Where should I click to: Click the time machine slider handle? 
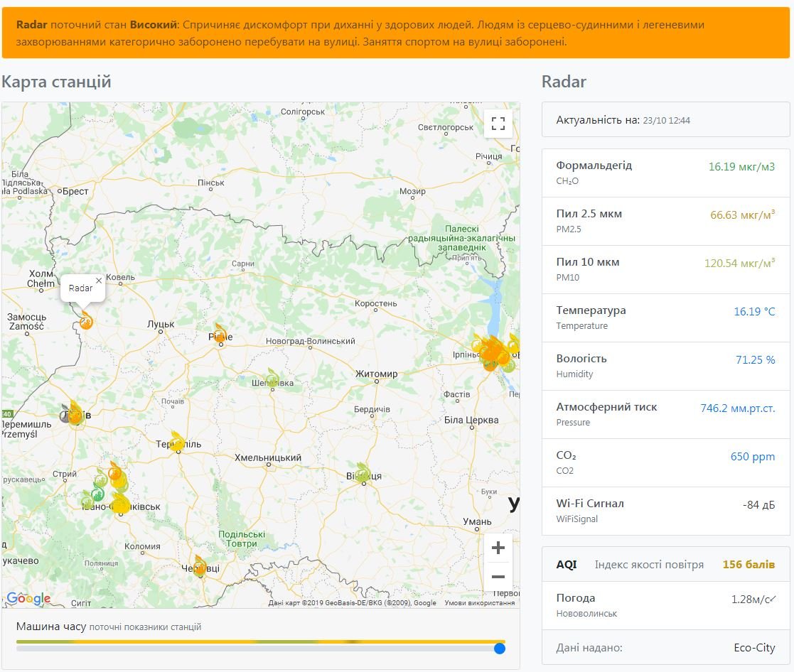click(x=500, y=648)
